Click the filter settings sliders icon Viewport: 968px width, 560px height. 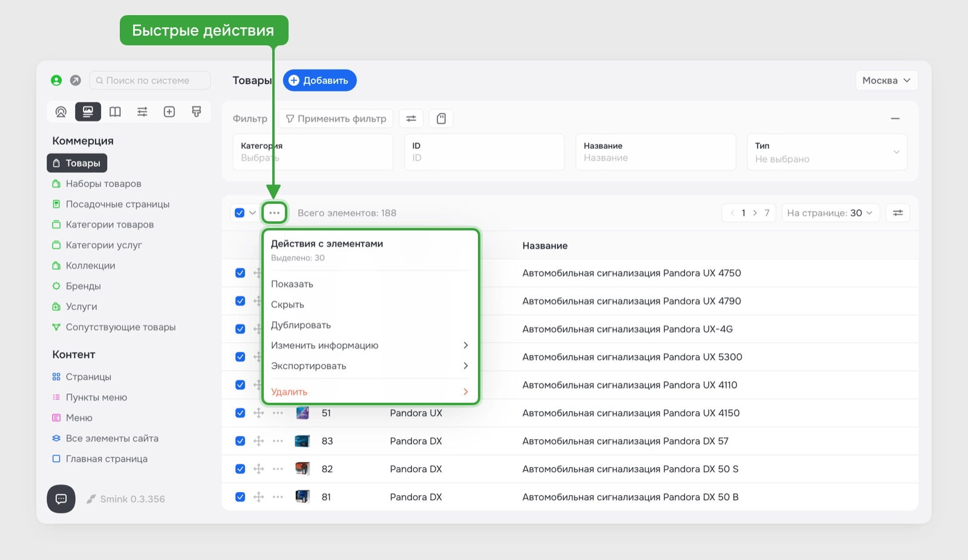(x=411, y=119)
